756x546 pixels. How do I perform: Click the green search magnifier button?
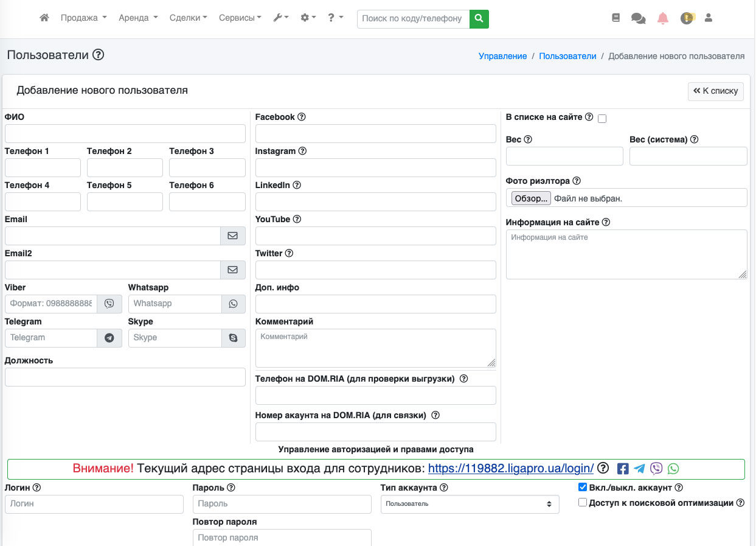479,19
